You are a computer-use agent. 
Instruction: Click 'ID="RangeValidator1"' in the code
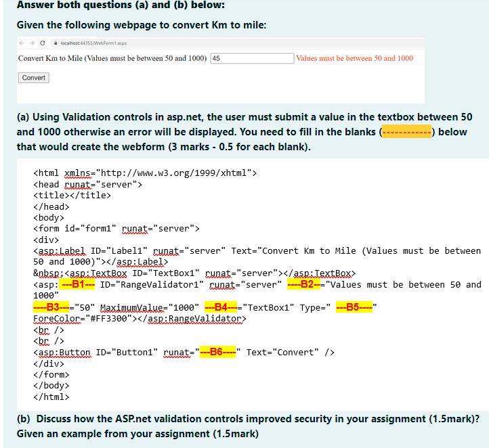coord(152,285)
